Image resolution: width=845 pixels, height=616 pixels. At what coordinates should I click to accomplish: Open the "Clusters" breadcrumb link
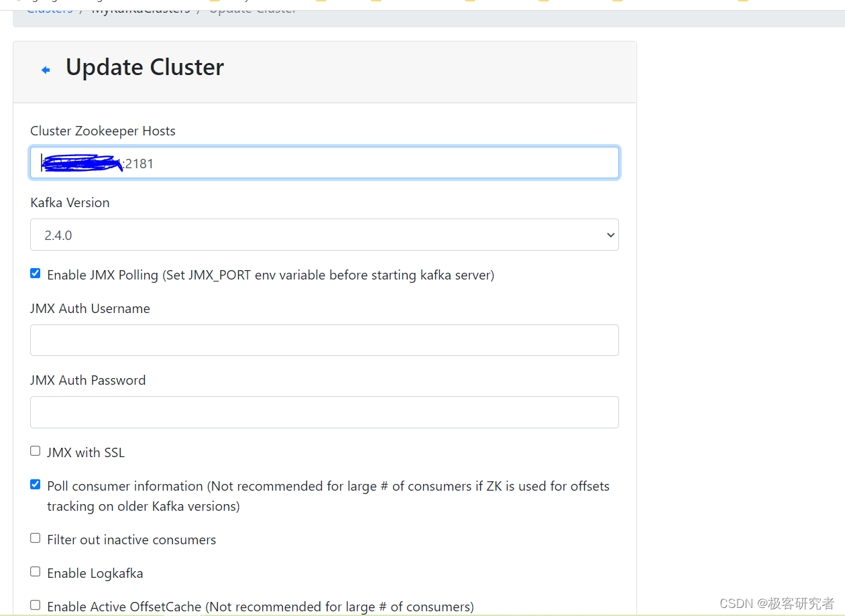coord(49,9)
